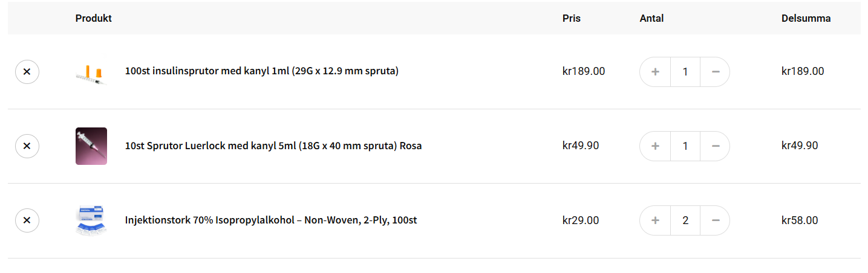Decrease quantity of Injektionstork Isopropylalkohol
868x273 pixels.
[x=716, y=220]
